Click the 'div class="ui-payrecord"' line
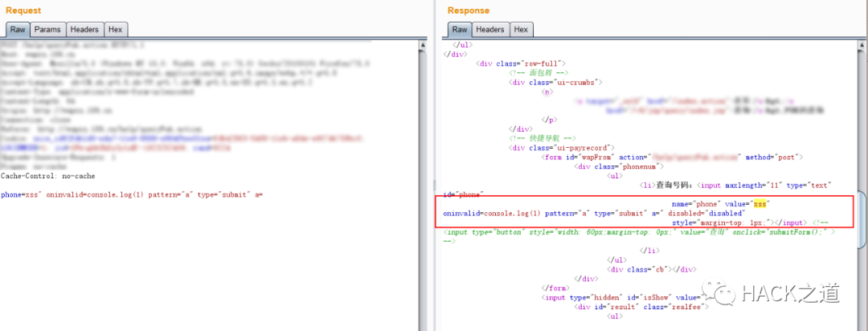This screenshot has width=868, height=331. [x=563, y=148]
